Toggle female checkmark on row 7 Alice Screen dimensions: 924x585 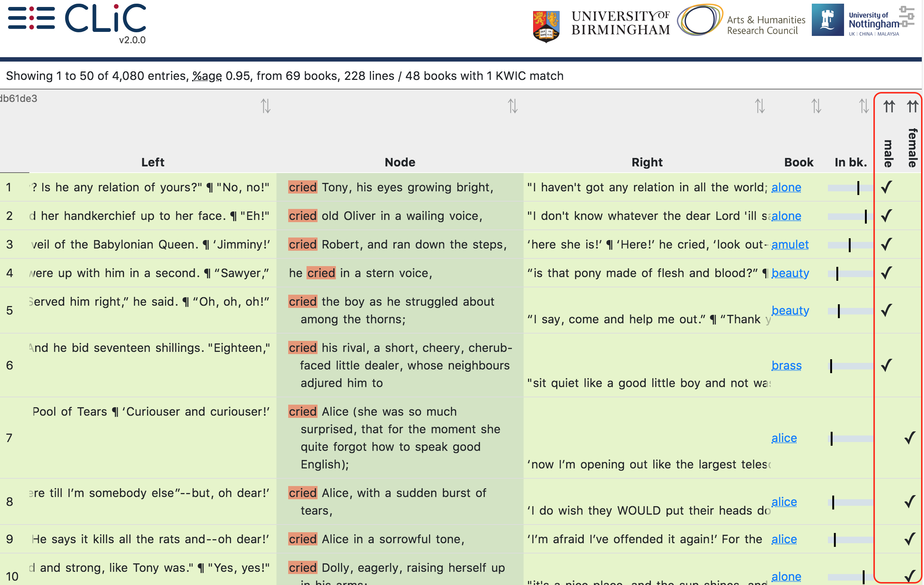910,438
